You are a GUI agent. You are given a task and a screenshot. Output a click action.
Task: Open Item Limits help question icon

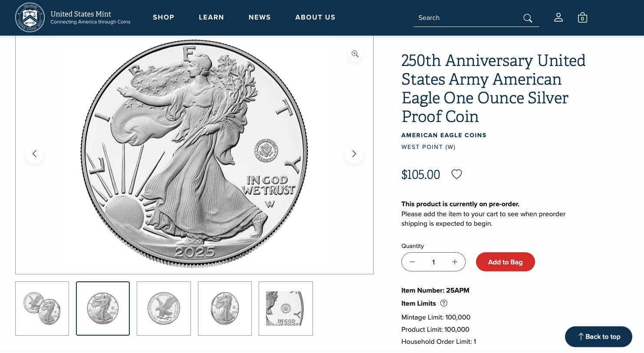pos(444,303)
